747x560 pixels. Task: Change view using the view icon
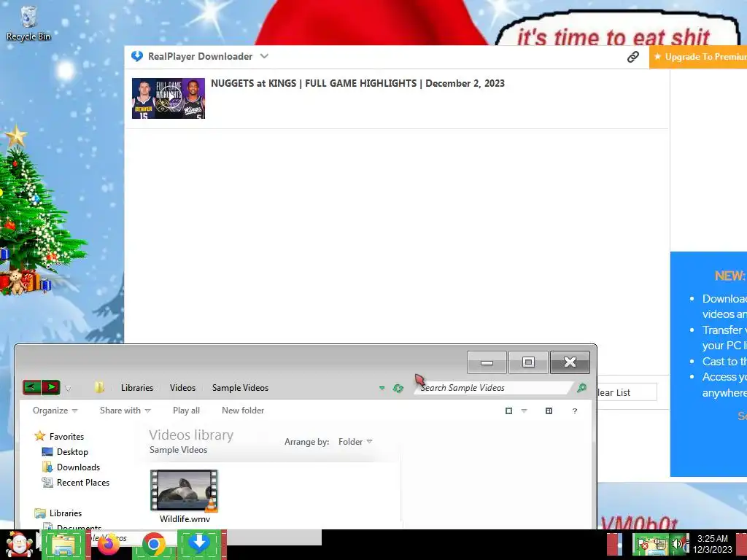[508, 411]
